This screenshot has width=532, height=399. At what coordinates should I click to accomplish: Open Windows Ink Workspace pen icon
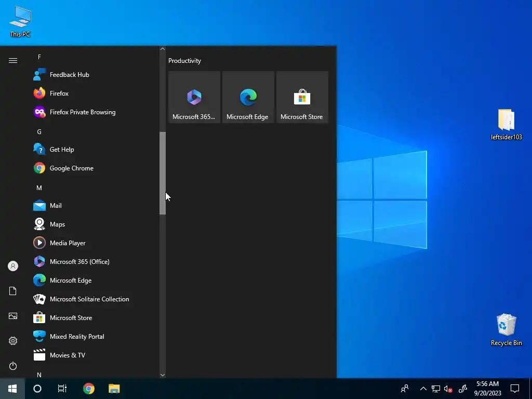coord(463,389)
